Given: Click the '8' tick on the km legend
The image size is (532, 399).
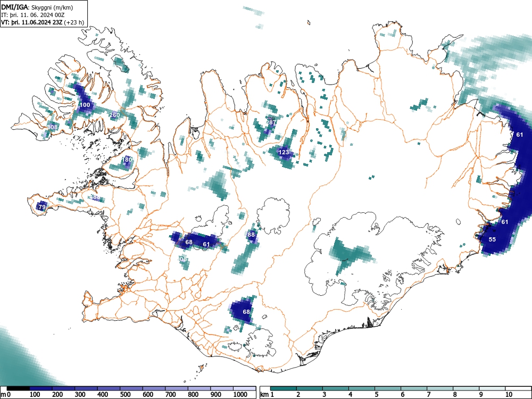Looking at the screenshot, I should coord(455,395).
